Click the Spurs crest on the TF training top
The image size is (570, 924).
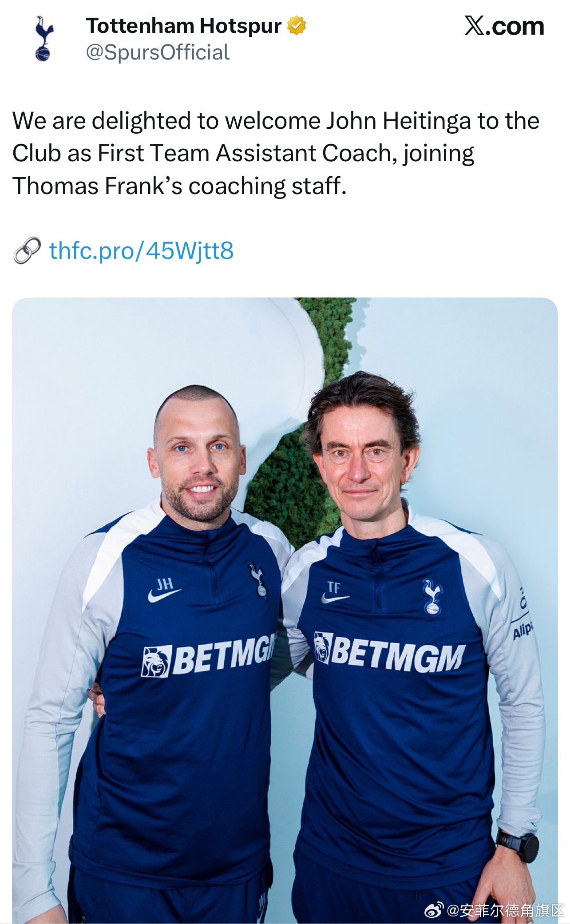click(x=432, y=597)
